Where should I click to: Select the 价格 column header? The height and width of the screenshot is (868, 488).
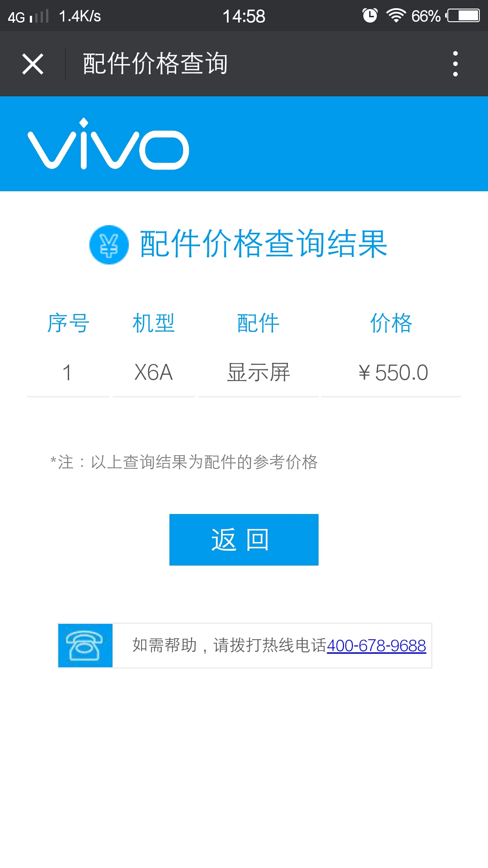coord(391,322)
